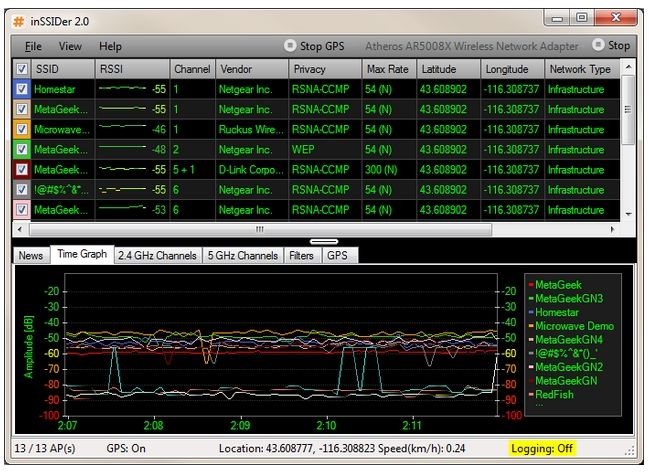The height and width of the screenshot is (474, 649).
Task: Switch to the 5 GHz Channels tab
Action: [x=242, y=256]
